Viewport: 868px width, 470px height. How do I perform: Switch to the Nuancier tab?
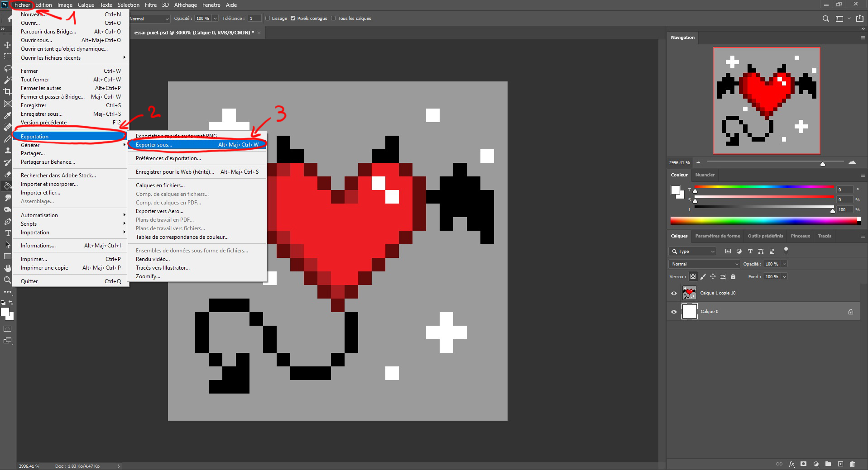click(705, 175)
